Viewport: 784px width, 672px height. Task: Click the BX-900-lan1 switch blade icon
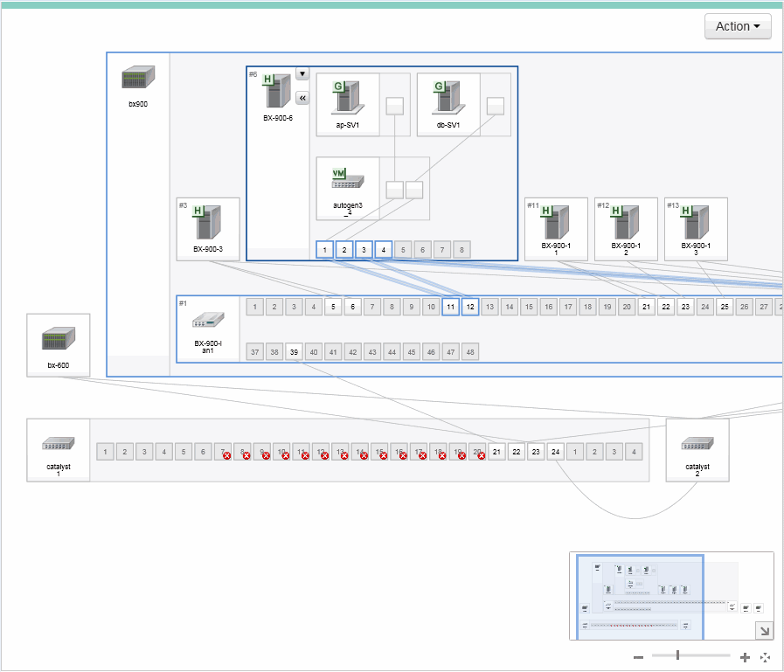point(208,321)
